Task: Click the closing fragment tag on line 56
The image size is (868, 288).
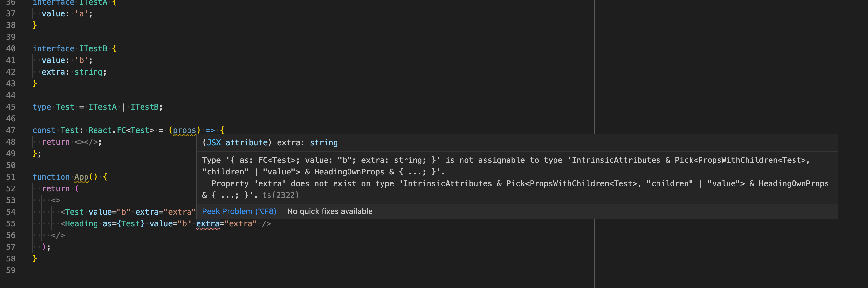Action: 58,235
